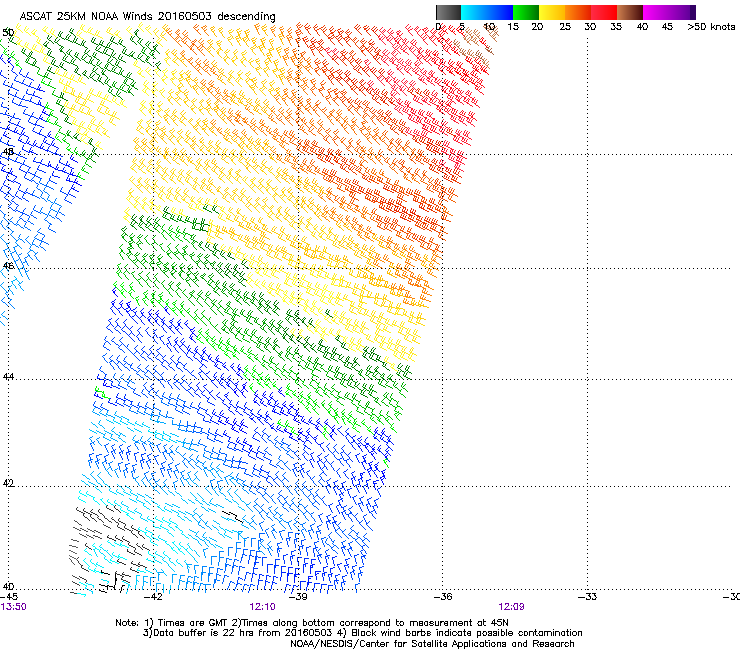Click latitude label '48'
740x650 pixels.
tap(8, 152)
